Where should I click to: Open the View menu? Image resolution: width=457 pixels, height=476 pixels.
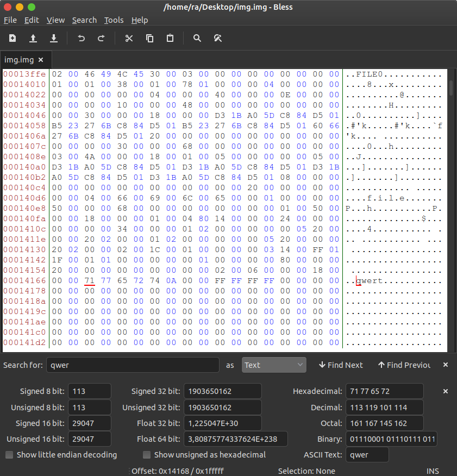click(55, 20)
